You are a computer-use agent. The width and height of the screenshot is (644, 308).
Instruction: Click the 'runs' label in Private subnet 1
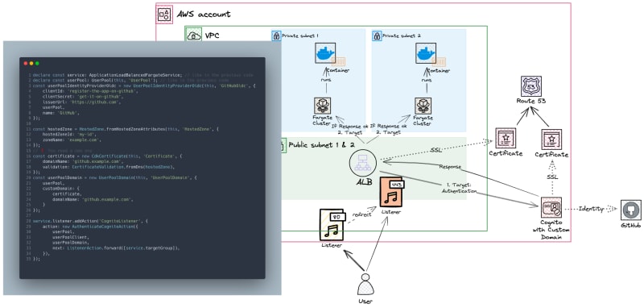326,80
